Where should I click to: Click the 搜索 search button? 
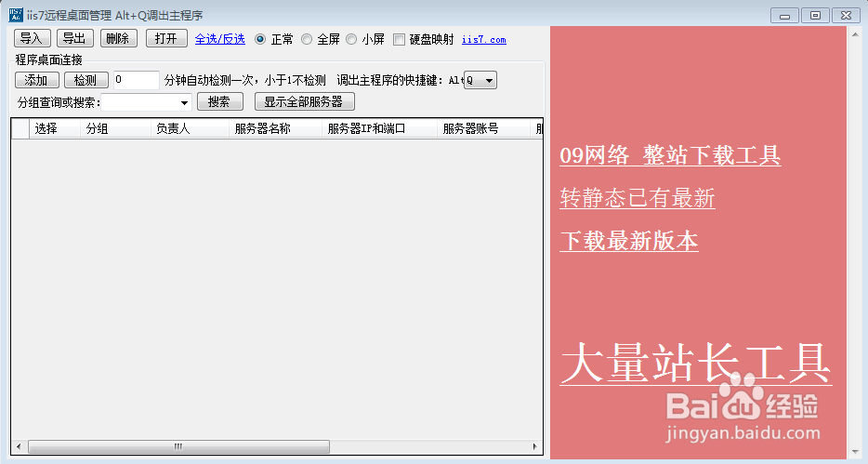pyautogui.click(x=219, y=102)
